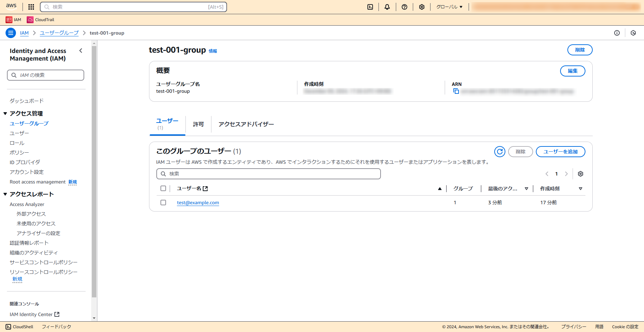Edit the group summary
This screenshot has width=644, height=332.
pos(573,71)
